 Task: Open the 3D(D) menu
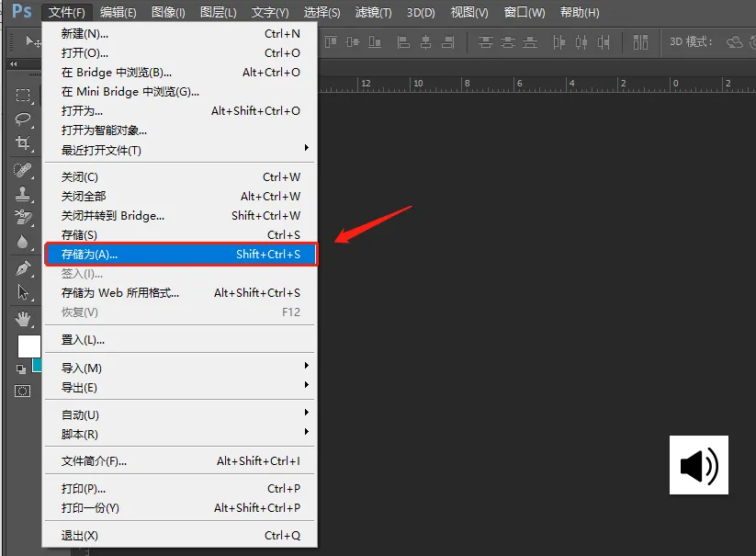[x=421, y=12]
